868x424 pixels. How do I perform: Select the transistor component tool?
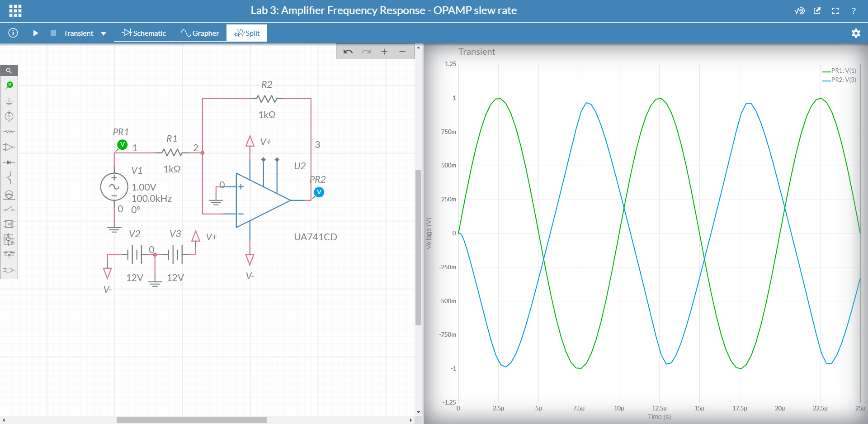[9, 178]
